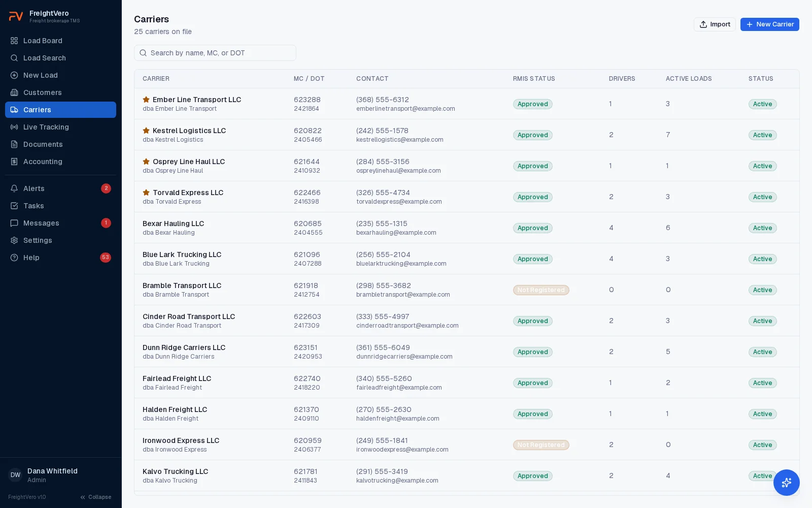Toggle favorite star for Osprey Line Haul
Viewport: 812px width, 508px height.
(x=146, y=162)
